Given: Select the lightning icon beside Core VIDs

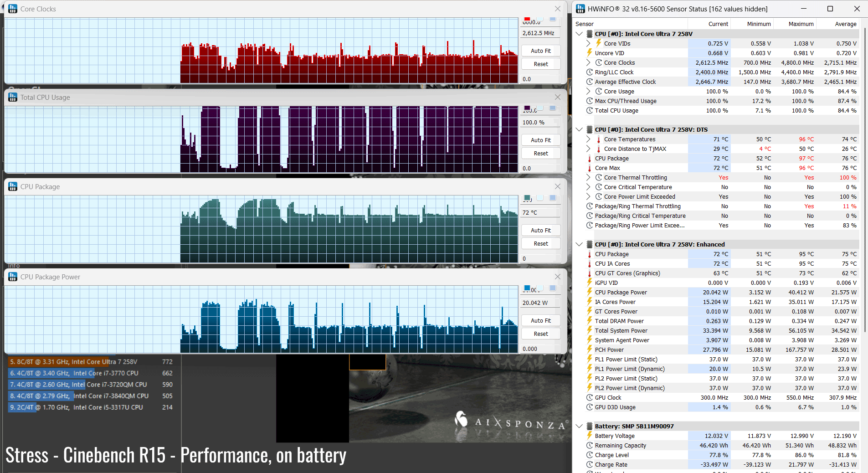Looking at the screenshot, I should [599, 43].
